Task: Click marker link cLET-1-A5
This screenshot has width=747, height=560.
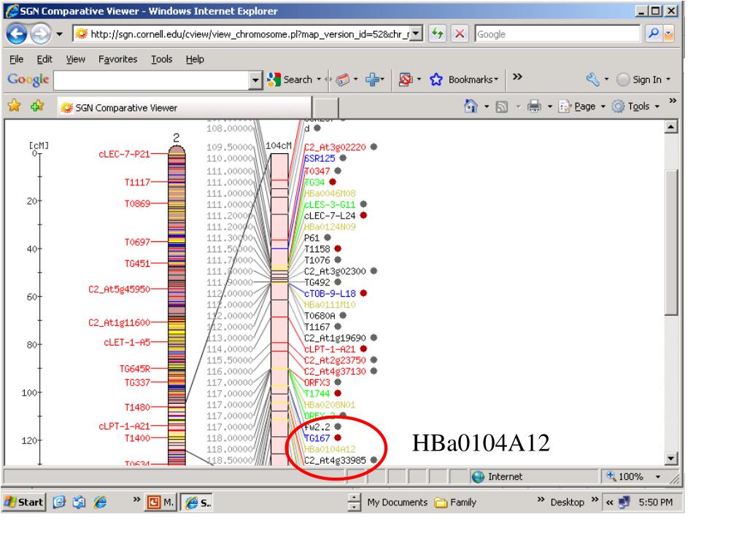Action: (127, 343)
